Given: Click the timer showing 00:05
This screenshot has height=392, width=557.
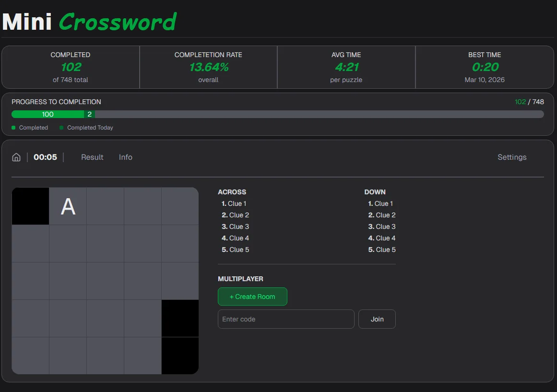Looking at the screenshot, I should pos(45,157).
